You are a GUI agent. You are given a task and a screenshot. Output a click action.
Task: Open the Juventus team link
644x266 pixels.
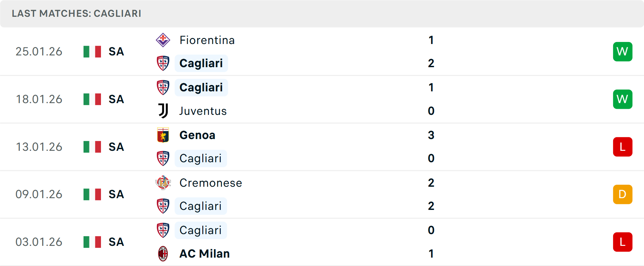point(203,111)
